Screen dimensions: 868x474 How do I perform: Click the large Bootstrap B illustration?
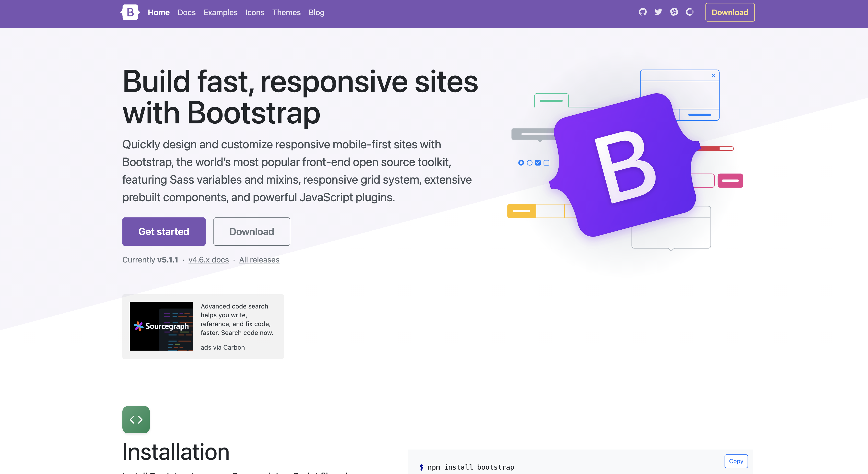625,165
